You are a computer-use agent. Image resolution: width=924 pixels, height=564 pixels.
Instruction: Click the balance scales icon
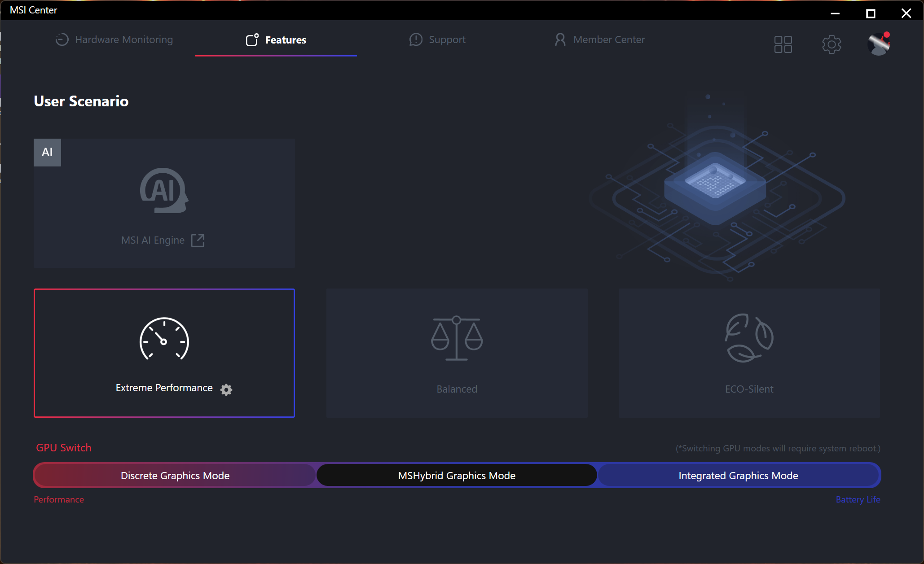tap(457, 338)
